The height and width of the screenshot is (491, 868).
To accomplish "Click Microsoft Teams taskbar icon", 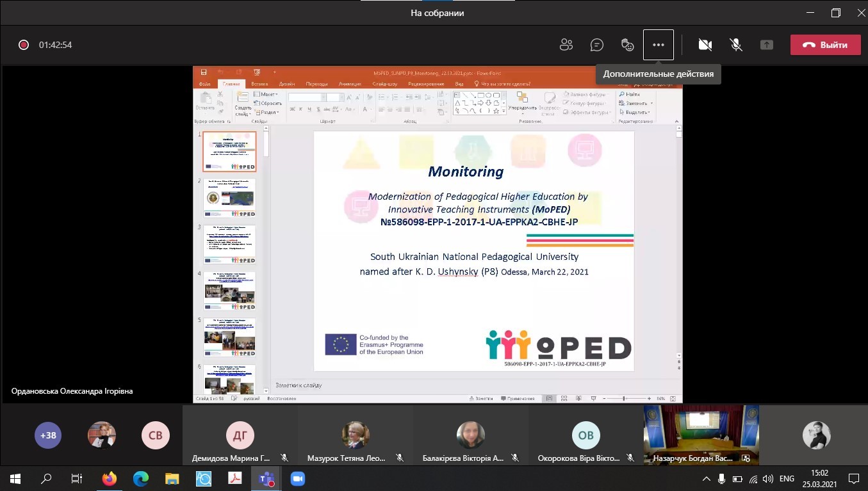I will click(265, 478).
